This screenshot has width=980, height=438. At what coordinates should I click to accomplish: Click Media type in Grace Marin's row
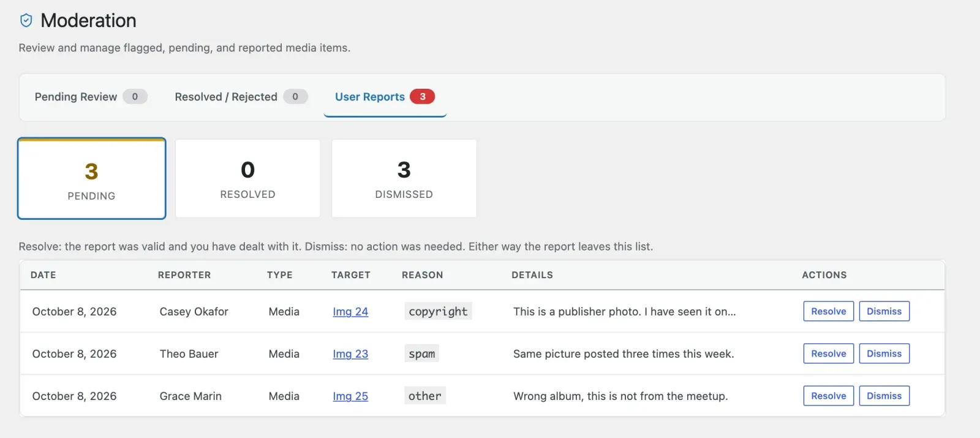click(284, 396)
